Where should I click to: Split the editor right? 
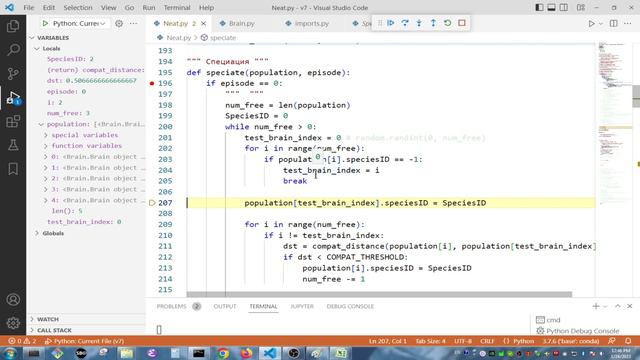613,24
